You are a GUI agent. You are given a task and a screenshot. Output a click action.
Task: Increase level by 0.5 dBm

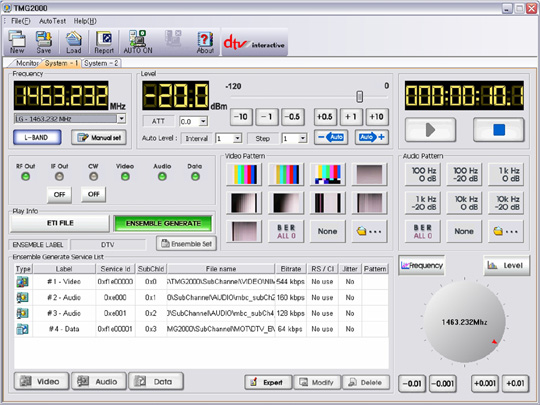(x=325, y=117)
